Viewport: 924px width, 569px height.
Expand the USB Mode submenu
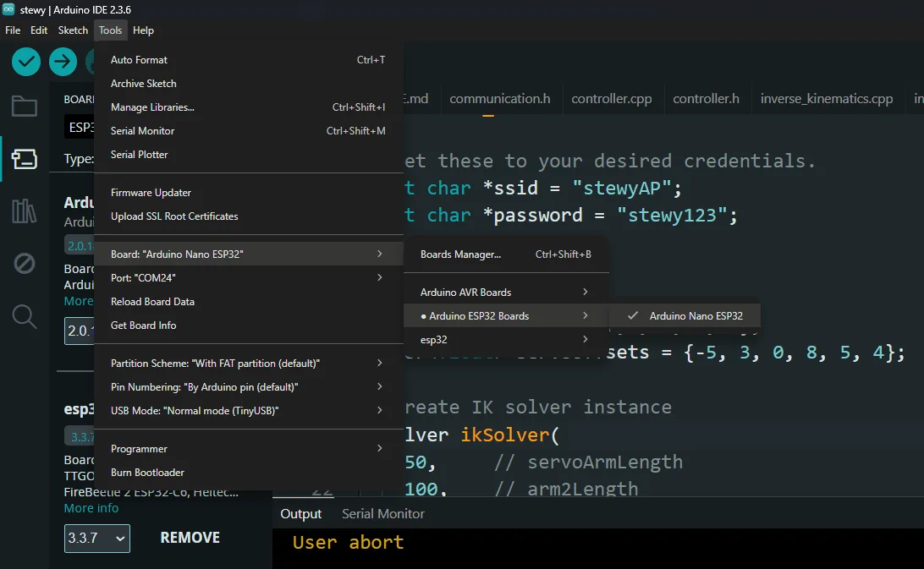tap(248, 411)
